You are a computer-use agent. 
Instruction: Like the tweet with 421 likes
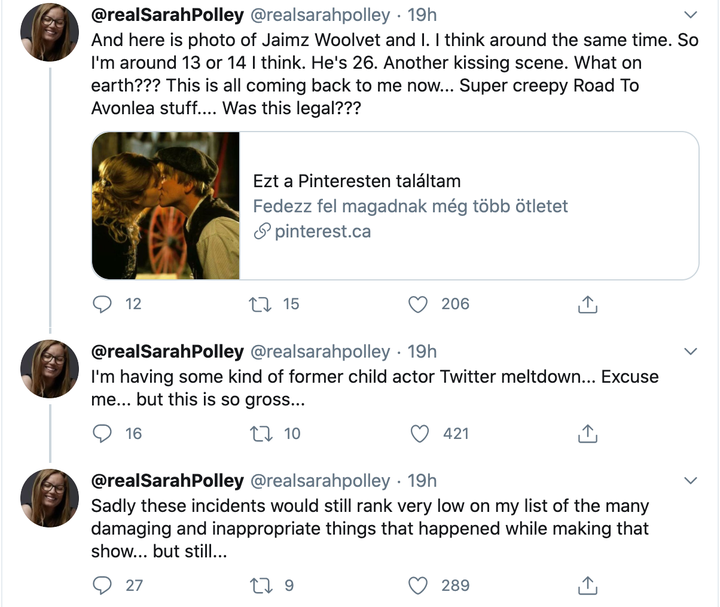[x=419, y=434]
